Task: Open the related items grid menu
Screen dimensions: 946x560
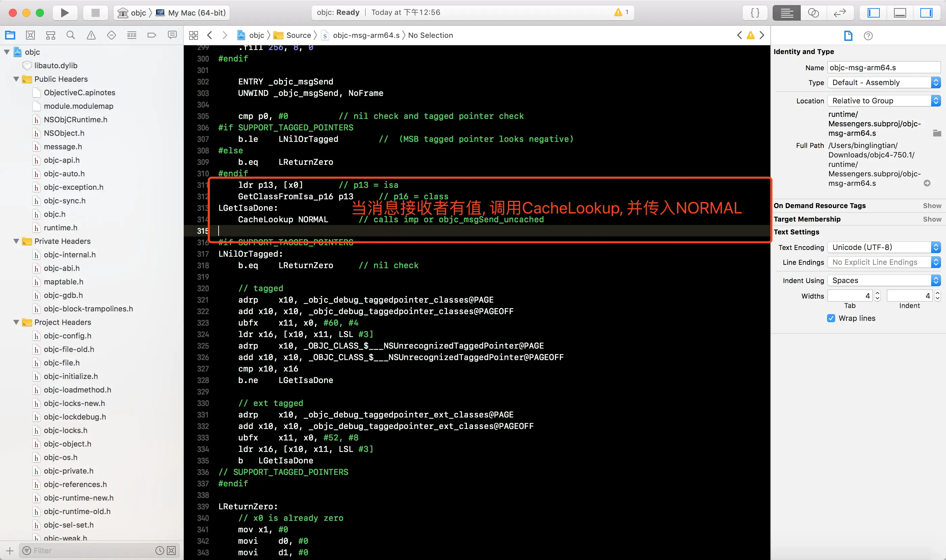Action: pos(193,35)
